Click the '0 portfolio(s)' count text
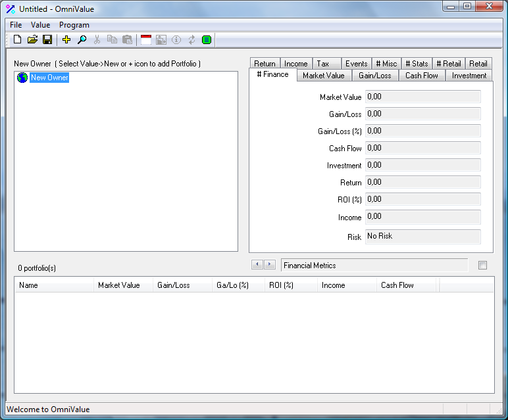 [37, 268]
